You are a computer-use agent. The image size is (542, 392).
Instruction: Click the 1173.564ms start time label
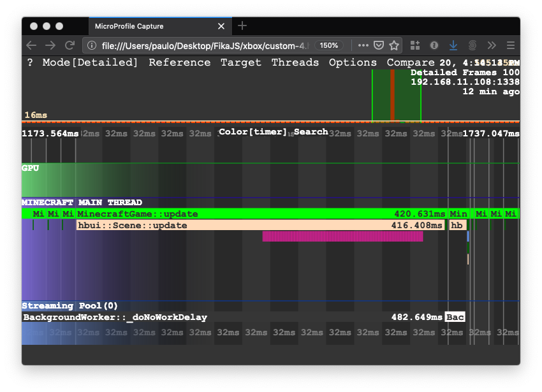tap(50, 133)
